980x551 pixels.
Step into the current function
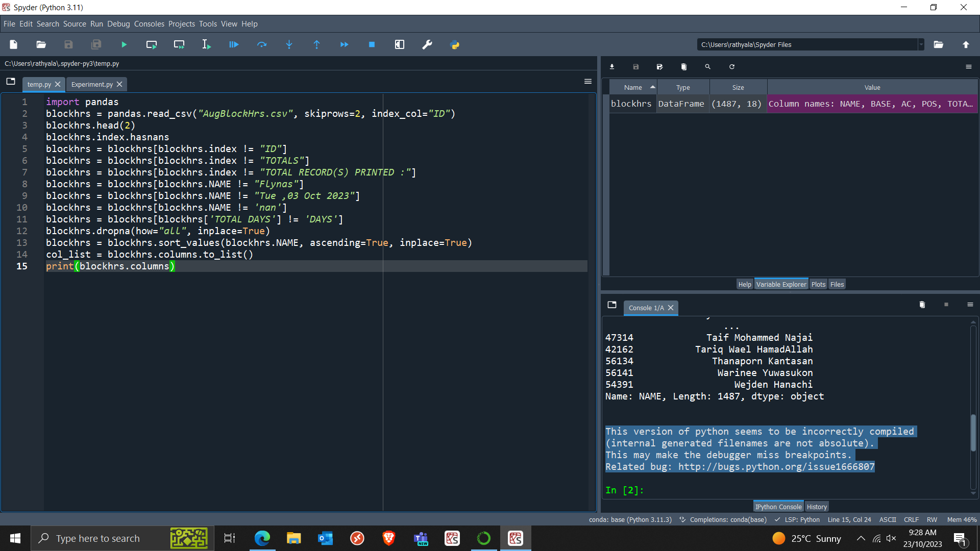289,44
